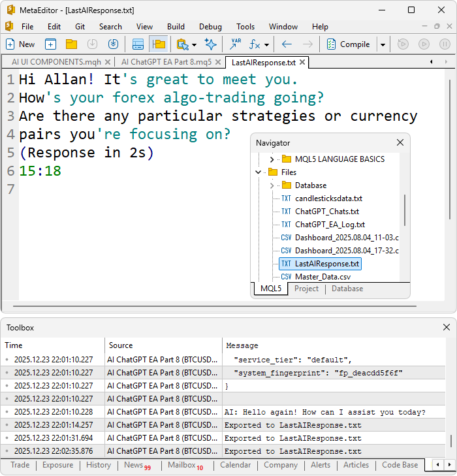Open the Mailbox tab in Toolbox
This screenshot has height=476, width=457.
pyautogui.click(x=185, y=465)
